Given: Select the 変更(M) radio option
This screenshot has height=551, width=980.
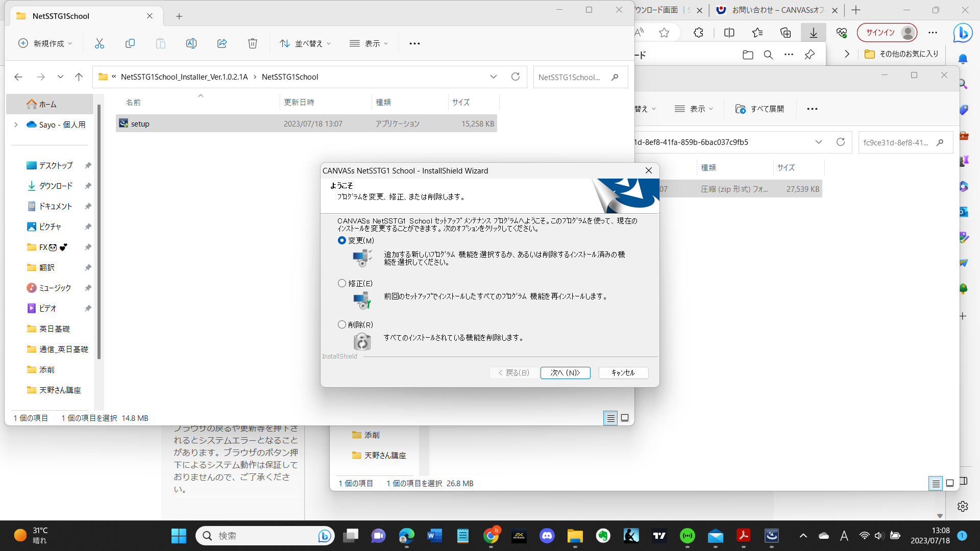Looking at the screenshot, I should [x=342, y=240].
